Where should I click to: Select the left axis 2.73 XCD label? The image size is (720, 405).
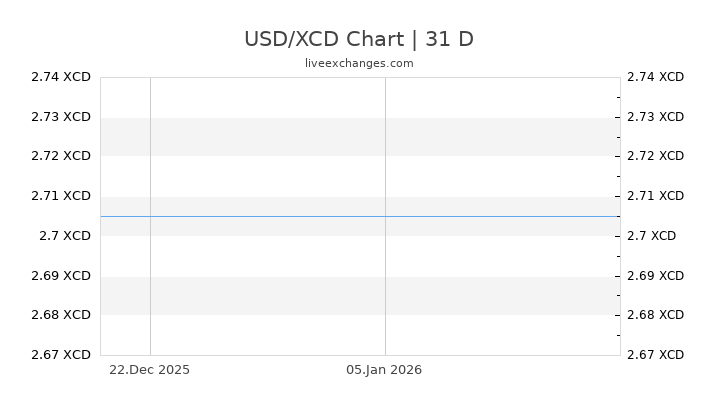62,117
